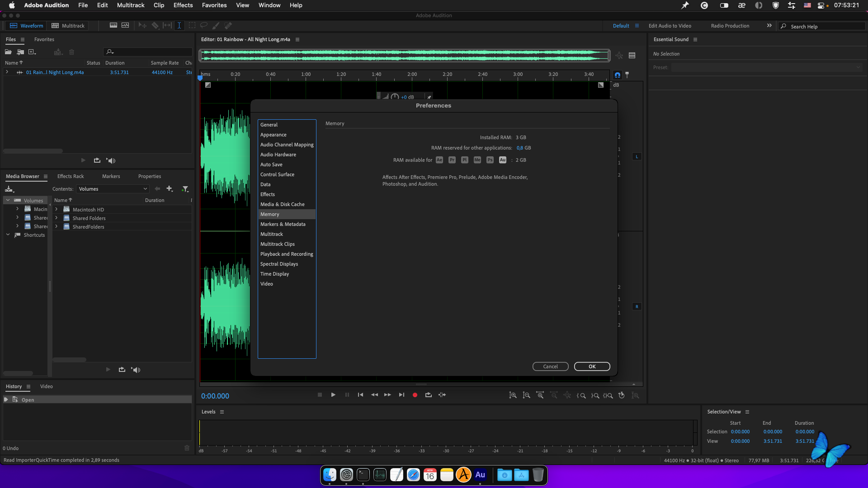Click Zoom In Amplitude icon

click(x=513, y=395)
